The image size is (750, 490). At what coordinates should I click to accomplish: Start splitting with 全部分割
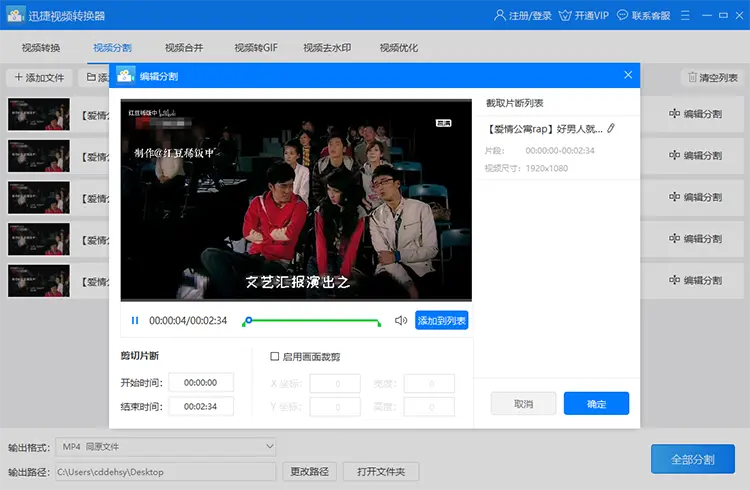tap(693, 459)
